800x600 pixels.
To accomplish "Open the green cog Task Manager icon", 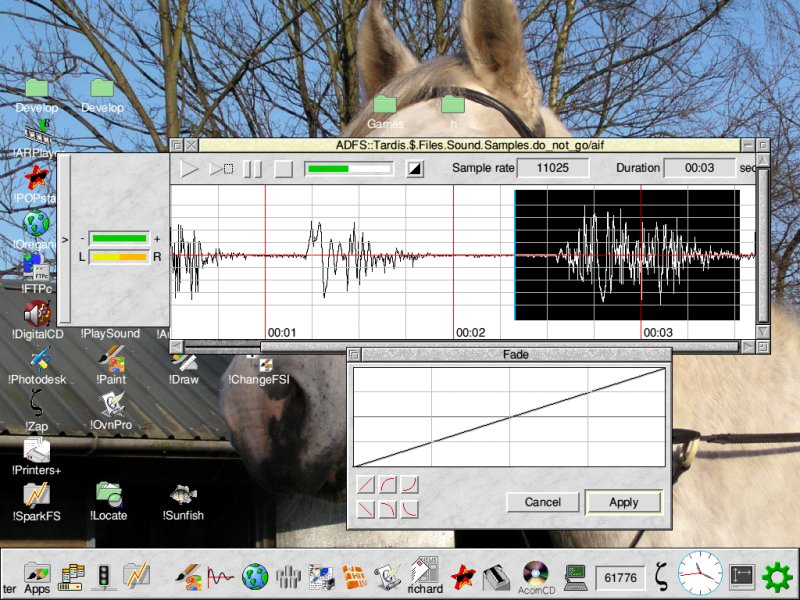I will (777, 577).
